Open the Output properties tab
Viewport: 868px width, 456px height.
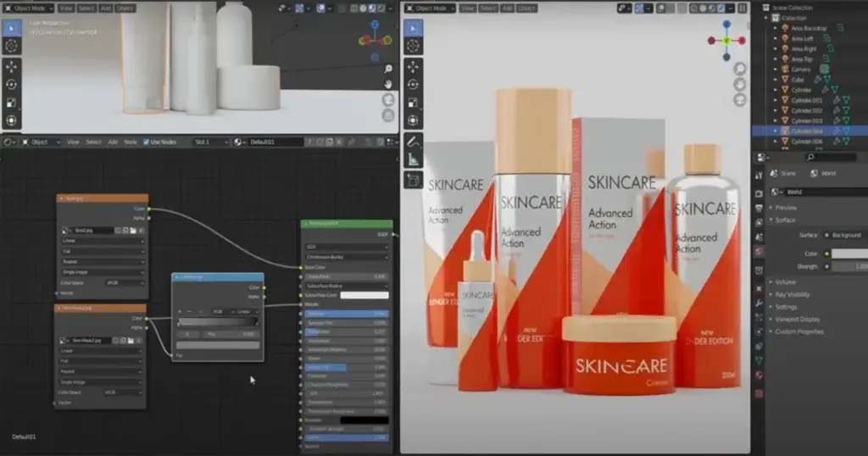[x=759, y=208]
